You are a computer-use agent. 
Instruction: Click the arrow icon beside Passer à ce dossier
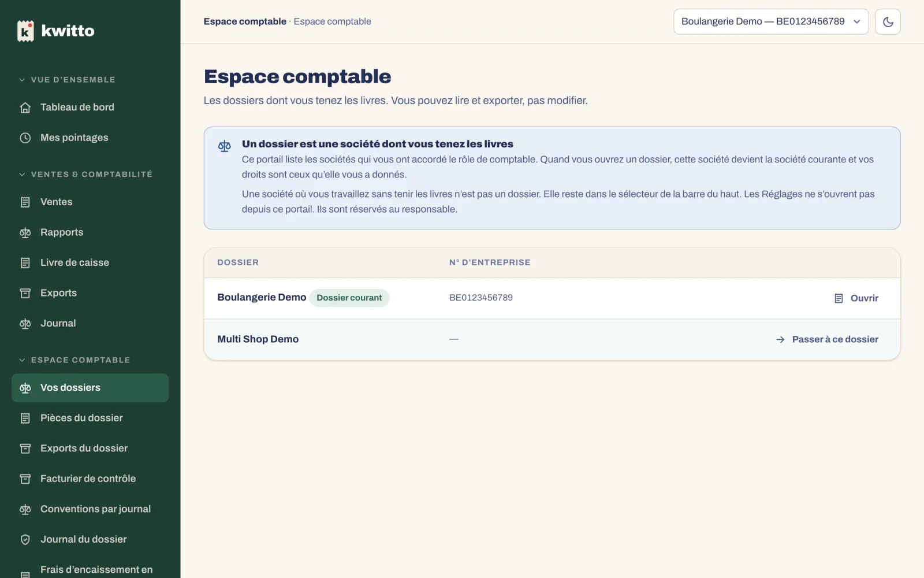point(780,339)
